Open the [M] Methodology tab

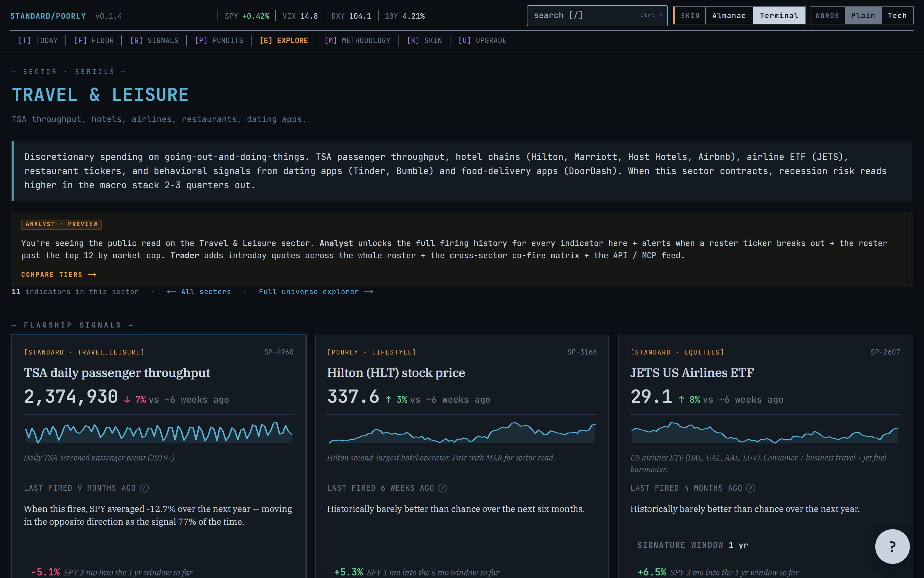(x=357, y=40)
